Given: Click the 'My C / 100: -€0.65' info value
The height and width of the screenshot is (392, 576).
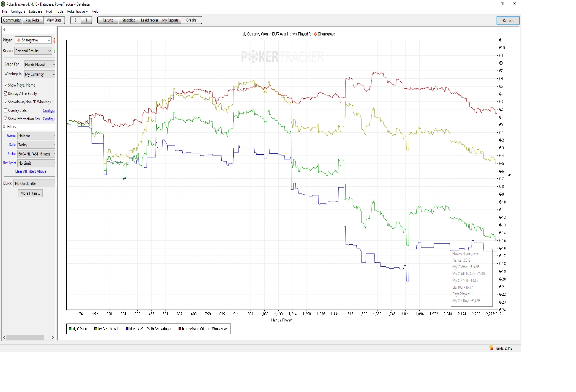Looking at the screenshot, I should click(465, 281).
